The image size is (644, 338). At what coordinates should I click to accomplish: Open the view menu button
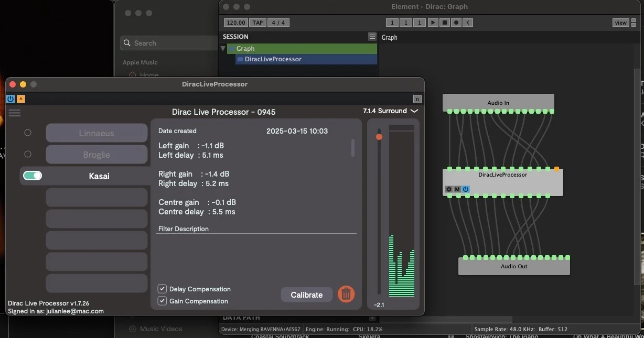click(x=620, y=23)
